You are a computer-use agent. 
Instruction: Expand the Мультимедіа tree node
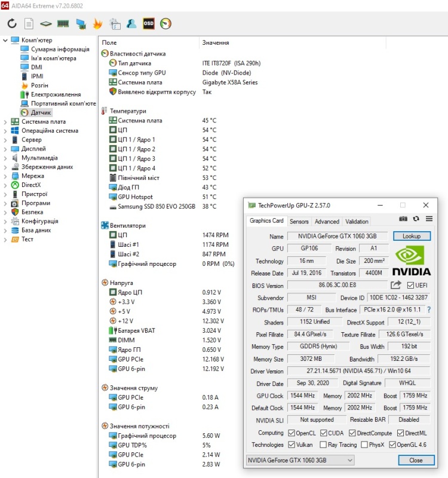pyautogui.click(x=5, y=158)
